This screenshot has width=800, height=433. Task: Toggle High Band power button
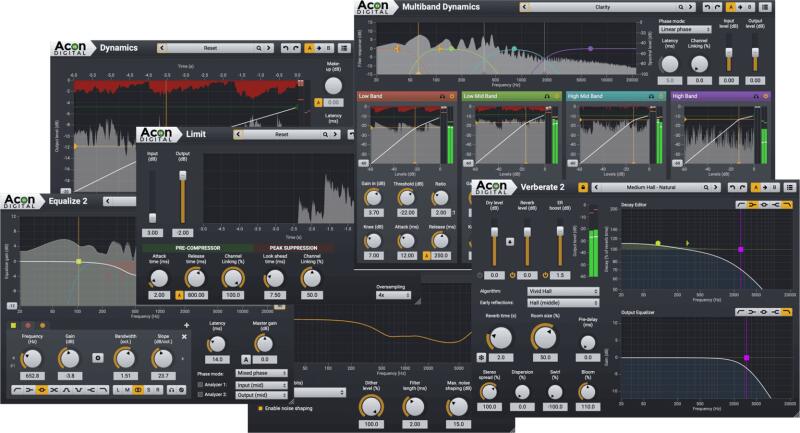(x=765, y=96)
